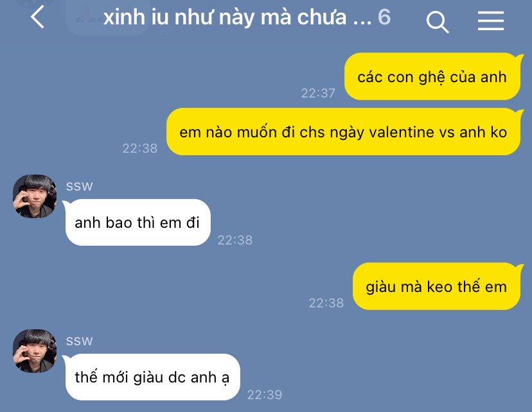The height and width of the screenshot is (412, 532).
Task: Open ssw's avatar beside 'thế mới giàu dc anh ạ'
Action: tap(35, 350)
